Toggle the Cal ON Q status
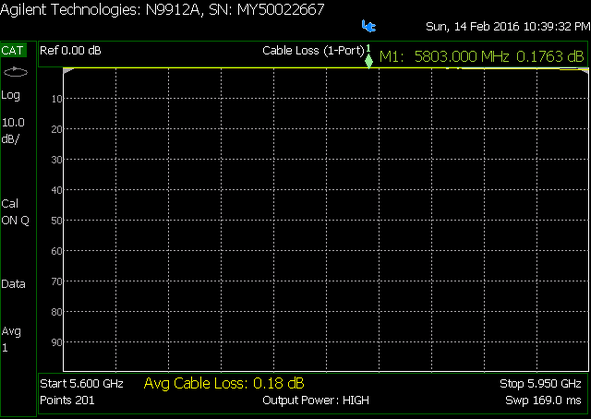591x419 pixels. (15, 212)
